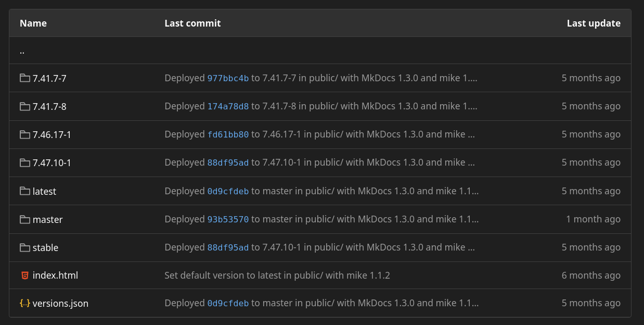The height and width of the screenshot is (325, 644).
Task: Open commit fd61bb80
Action: pos(228,134)
